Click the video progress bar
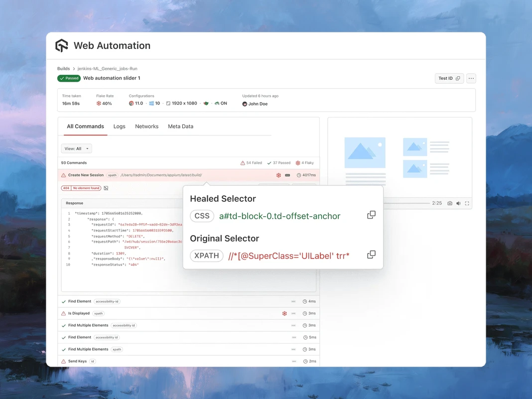 pos(406,203)
